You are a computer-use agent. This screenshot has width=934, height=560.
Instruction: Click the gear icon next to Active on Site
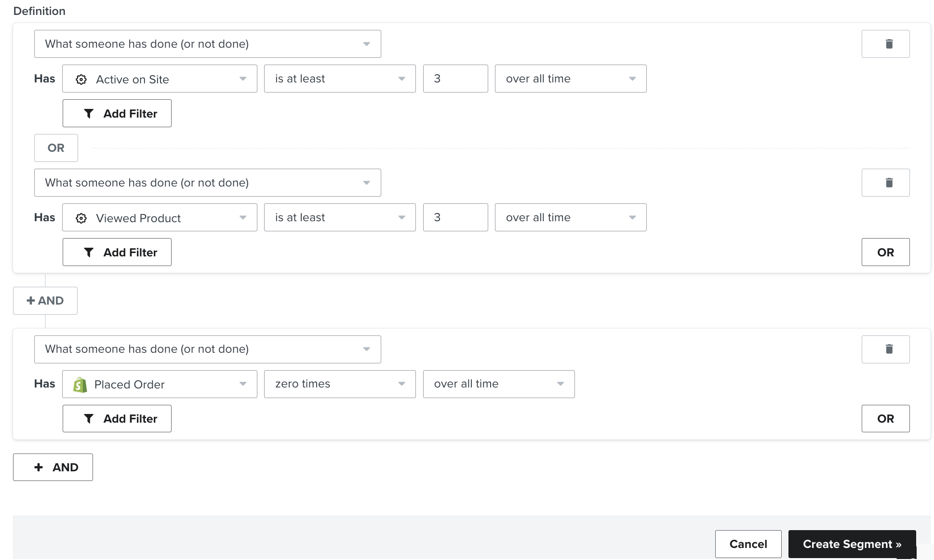(81, 79)
